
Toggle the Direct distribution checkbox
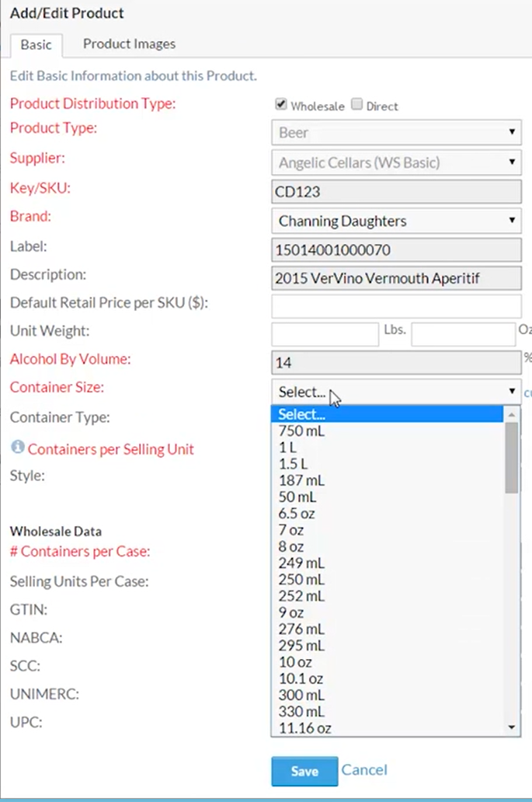tap(357, 105)
